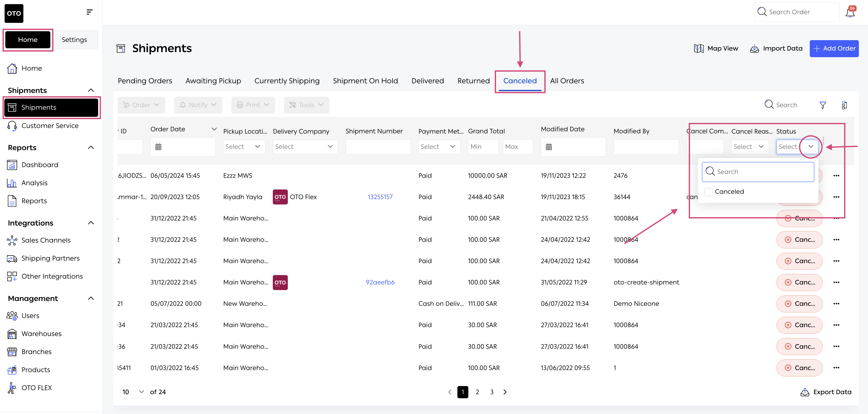Click the column settings icon
This screenshot has width=868, height=414.
[844, 105]
